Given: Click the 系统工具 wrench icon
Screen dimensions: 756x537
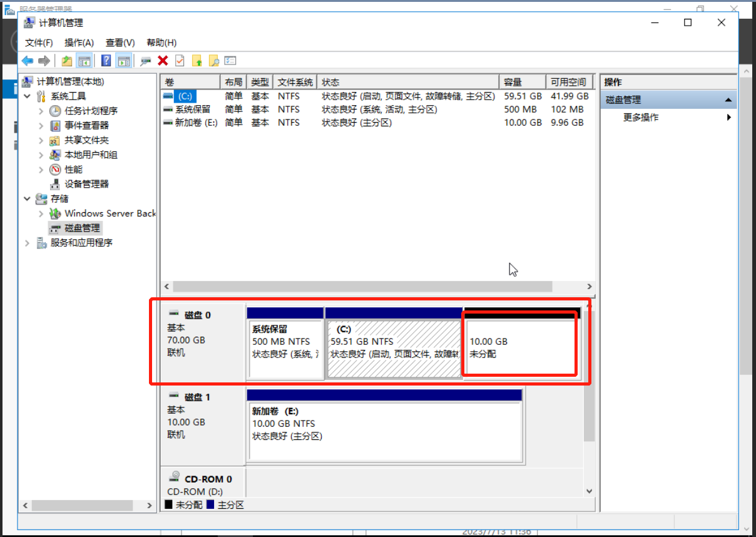Looking at the screenshot, I should [41, 96].
